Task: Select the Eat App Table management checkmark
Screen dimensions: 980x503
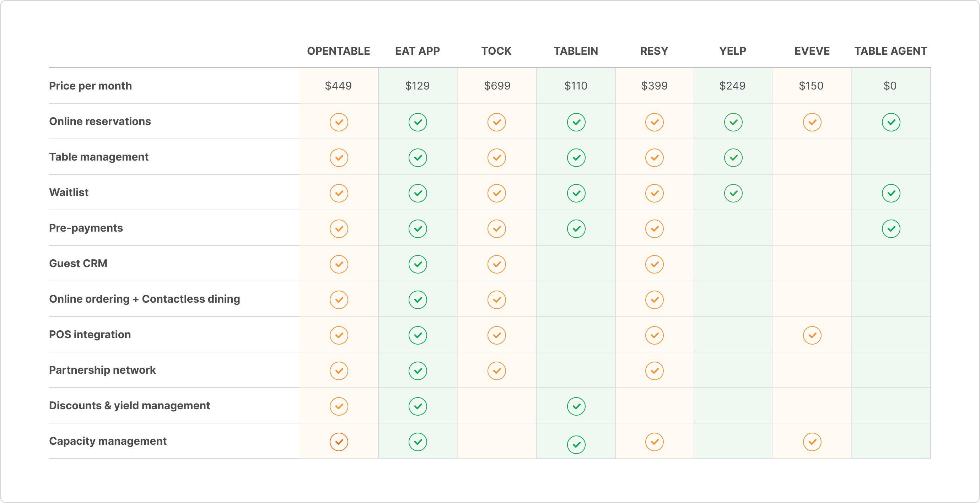Action: click(x=418, y=157)
